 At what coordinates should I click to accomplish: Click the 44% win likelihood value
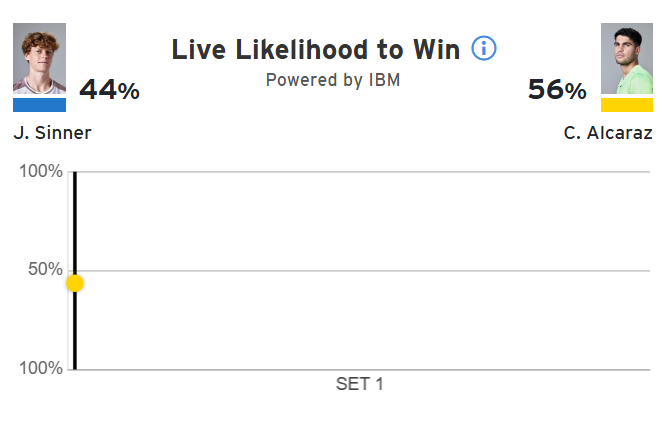pos(109,90)
